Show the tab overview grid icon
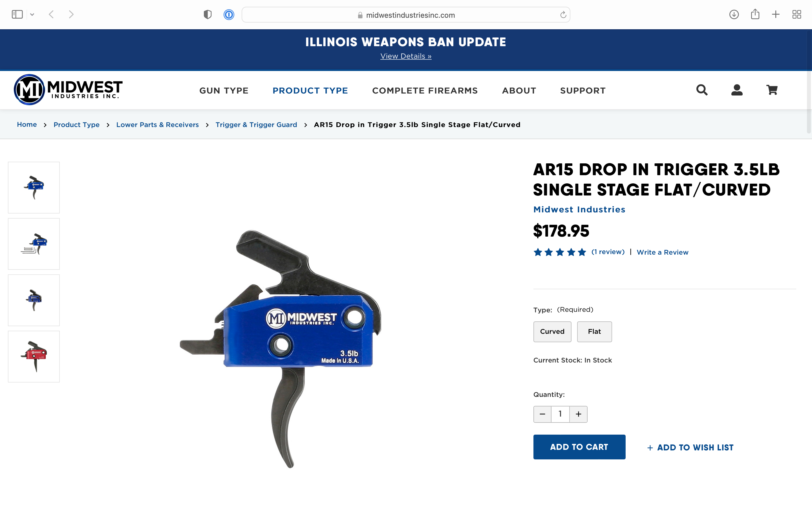 [796, 14]
